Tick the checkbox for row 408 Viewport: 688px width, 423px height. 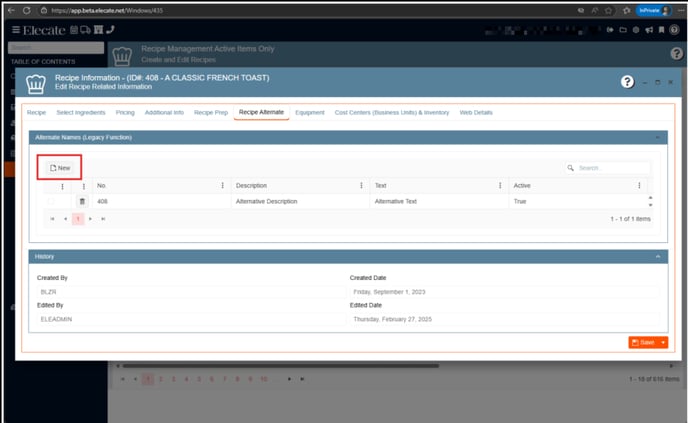(51, 202)
